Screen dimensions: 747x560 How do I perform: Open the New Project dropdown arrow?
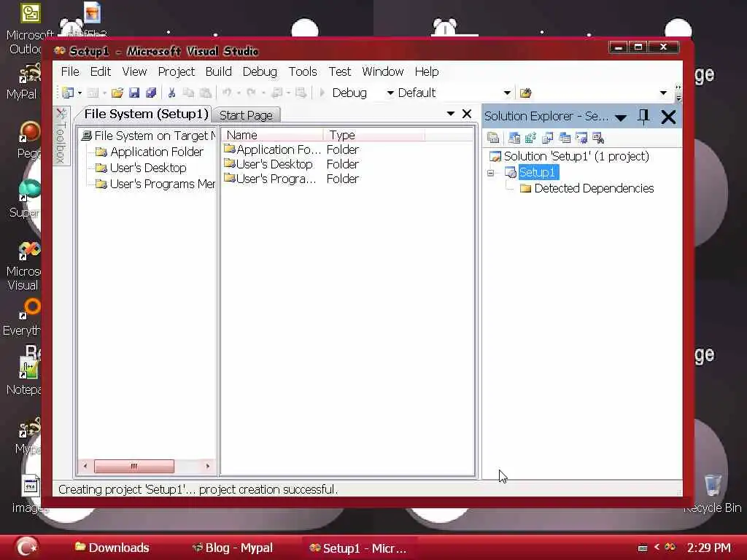click(x=80, y=93)
